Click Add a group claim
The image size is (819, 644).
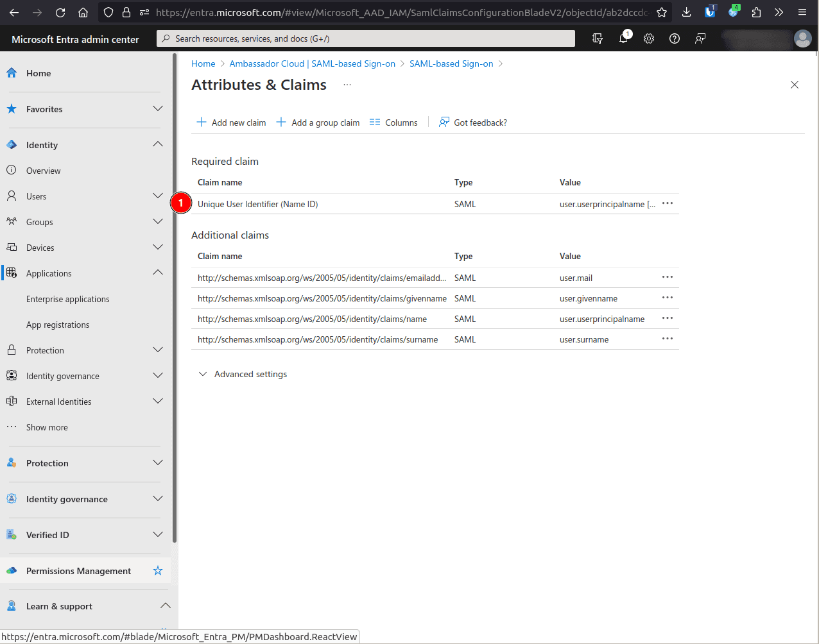click(318, 123)
